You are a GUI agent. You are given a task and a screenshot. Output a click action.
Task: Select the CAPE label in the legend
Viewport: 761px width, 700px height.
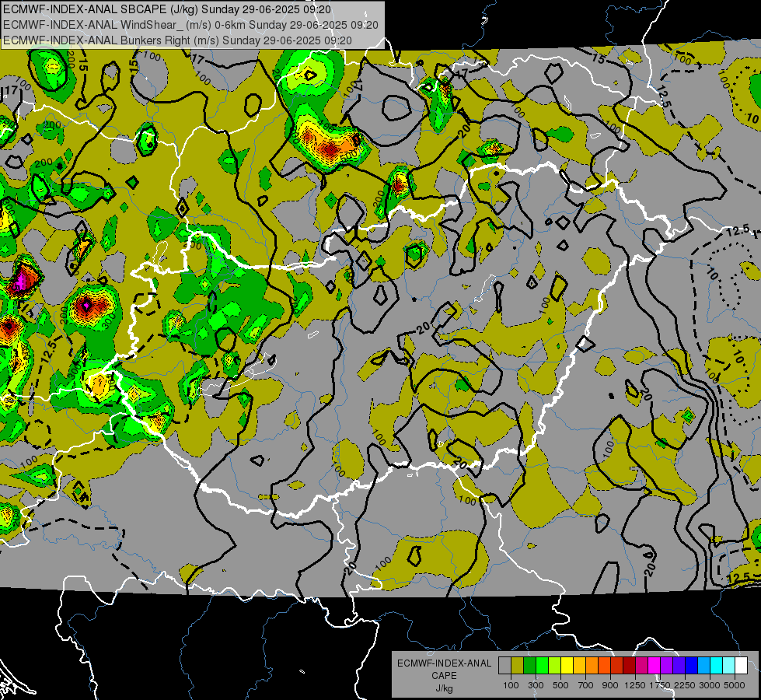point(444,676)
